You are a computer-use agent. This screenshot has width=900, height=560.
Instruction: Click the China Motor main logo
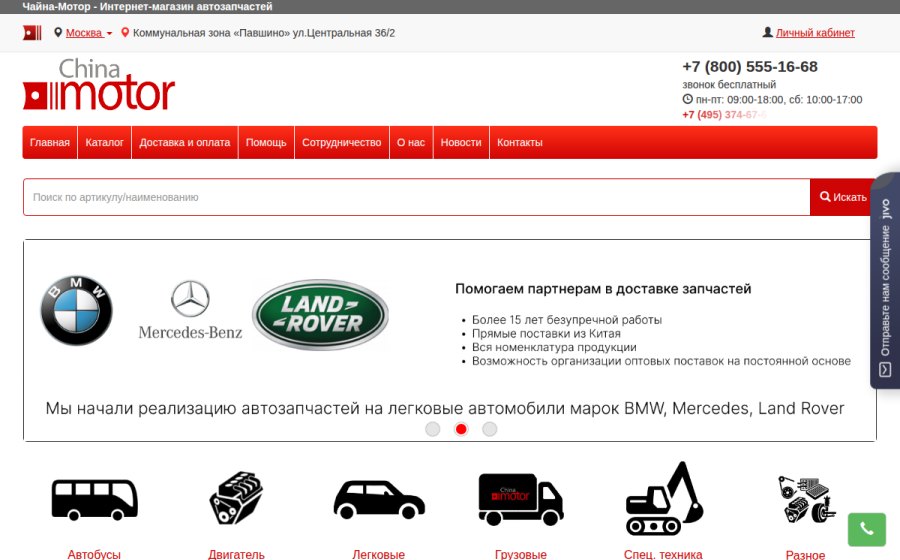pos(99,84)
